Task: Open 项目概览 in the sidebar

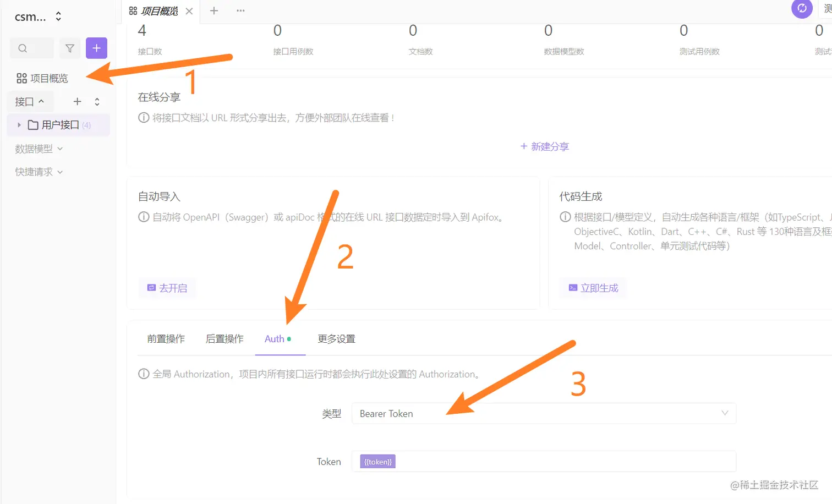Action: (42, 79)
